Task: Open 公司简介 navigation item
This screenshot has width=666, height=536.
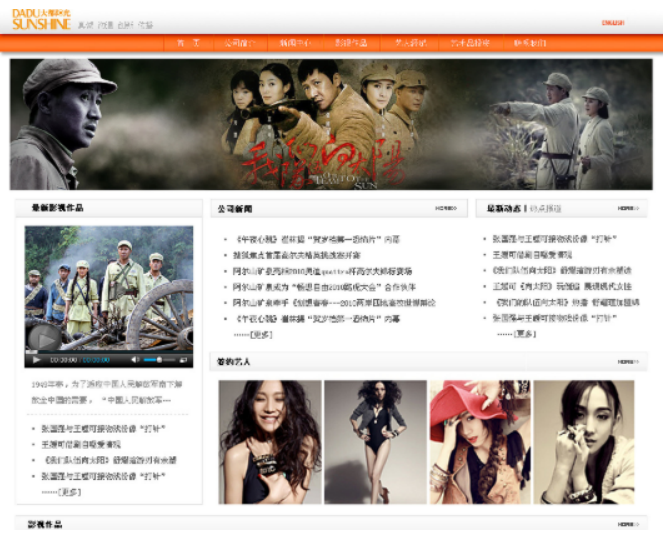Action: click(x=240, y=43)
